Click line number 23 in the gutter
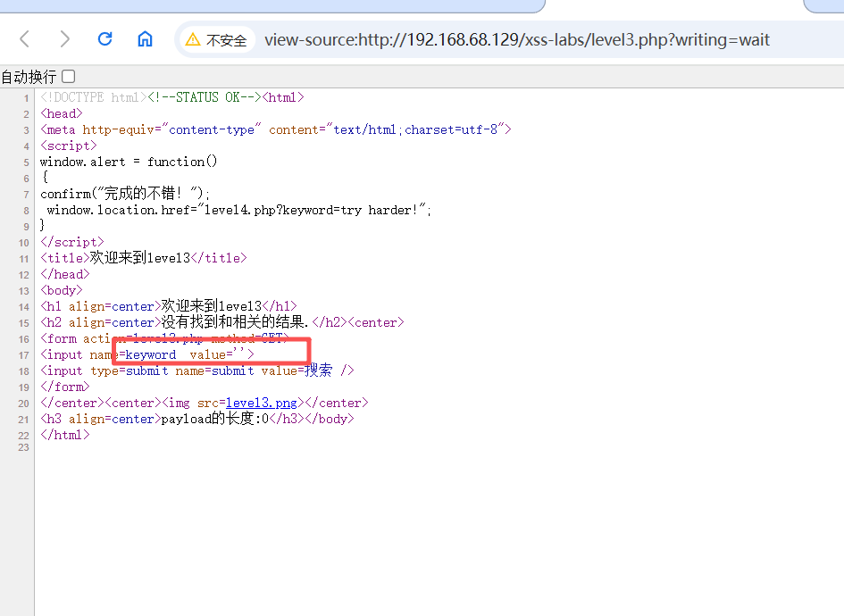Screen dimensions: 844x616 [24, 447]
